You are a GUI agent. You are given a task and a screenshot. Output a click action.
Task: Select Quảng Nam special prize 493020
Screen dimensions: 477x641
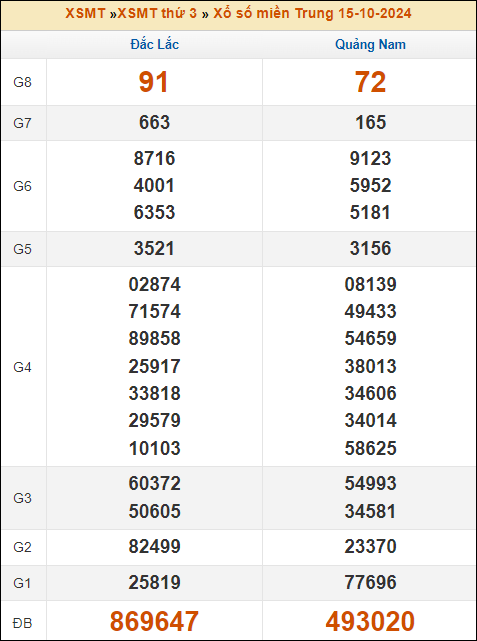pyautogui.click(x=370, y=621)
